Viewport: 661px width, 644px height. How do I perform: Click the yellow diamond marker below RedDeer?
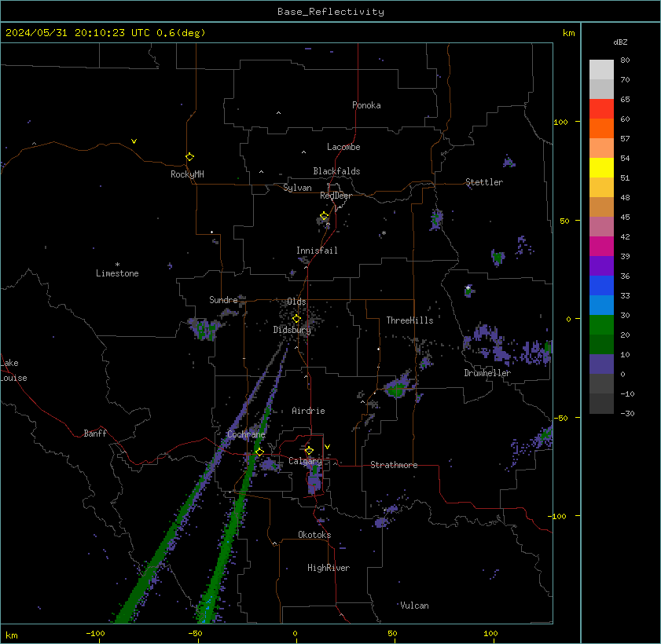(324, 216)
